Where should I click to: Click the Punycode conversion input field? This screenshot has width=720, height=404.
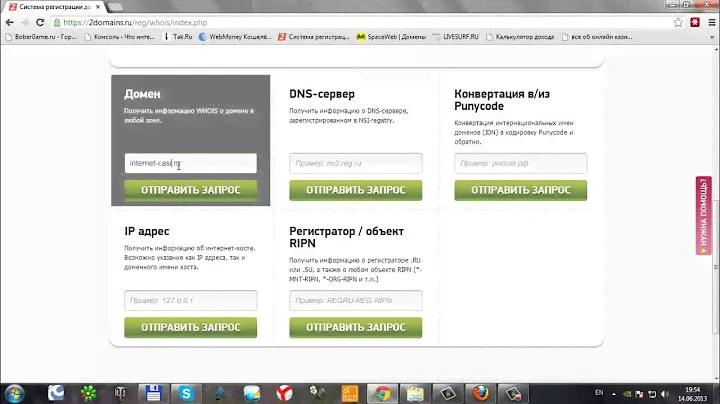[x=520, y=163]
